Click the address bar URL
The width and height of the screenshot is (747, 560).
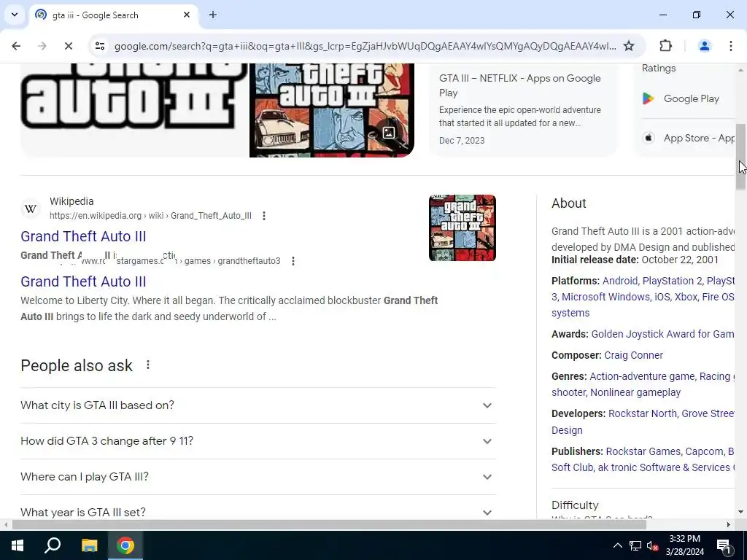(365, 46)
